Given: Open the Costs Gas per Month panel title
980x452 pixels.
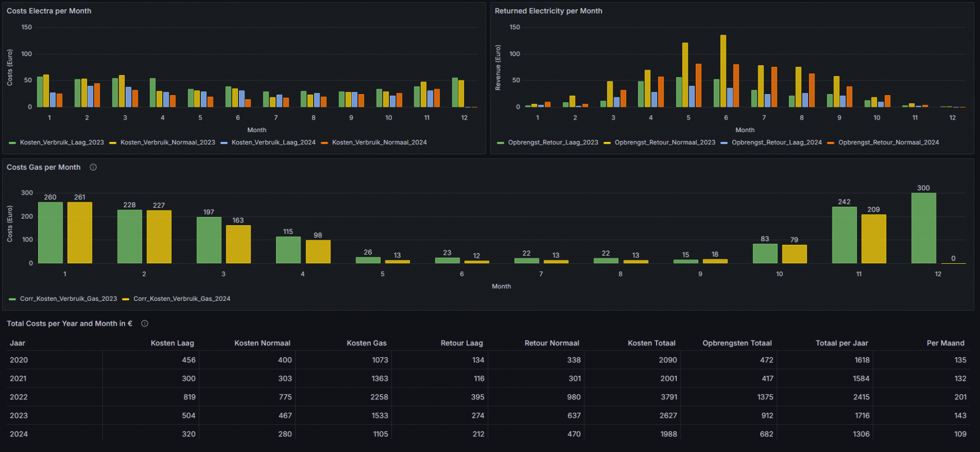Looking at the screenshot, I should click(x=44, y=168).
